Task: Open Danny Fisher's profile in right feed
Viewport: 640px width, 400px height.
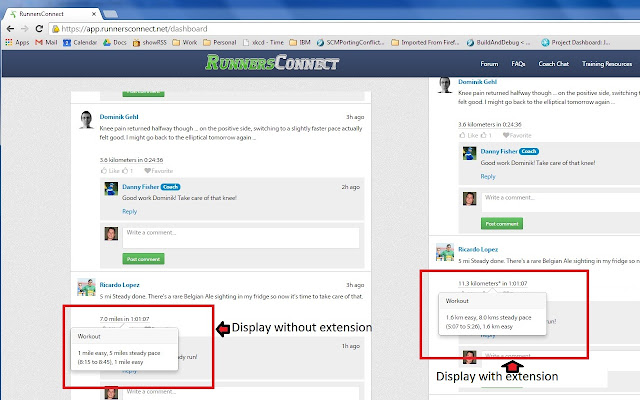Action: click(499, 151)
